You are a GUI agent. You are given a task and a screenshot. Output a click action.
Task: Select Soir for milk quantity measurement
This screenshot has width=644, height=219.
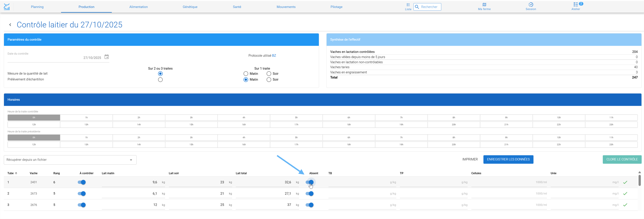269,74
